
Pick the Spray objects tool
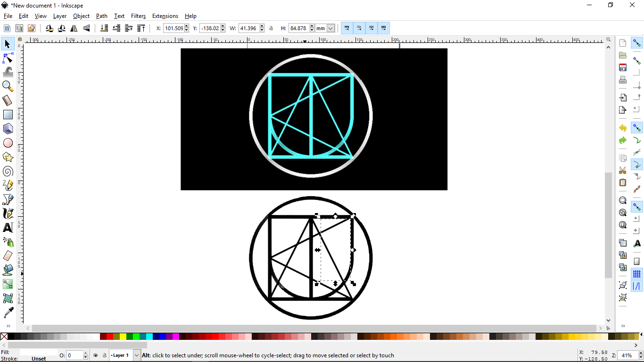8,242
